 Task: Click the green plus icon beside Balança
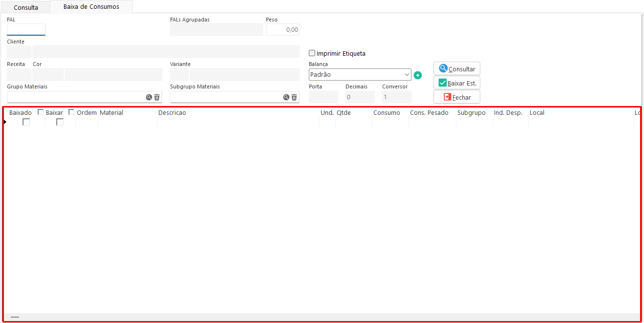418,75
